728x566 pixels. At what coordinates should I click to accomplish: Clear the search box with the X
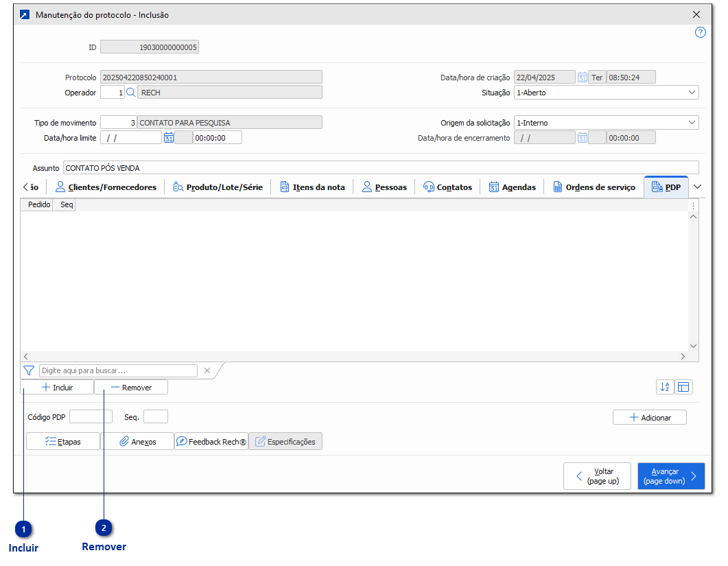pos(207,370)
